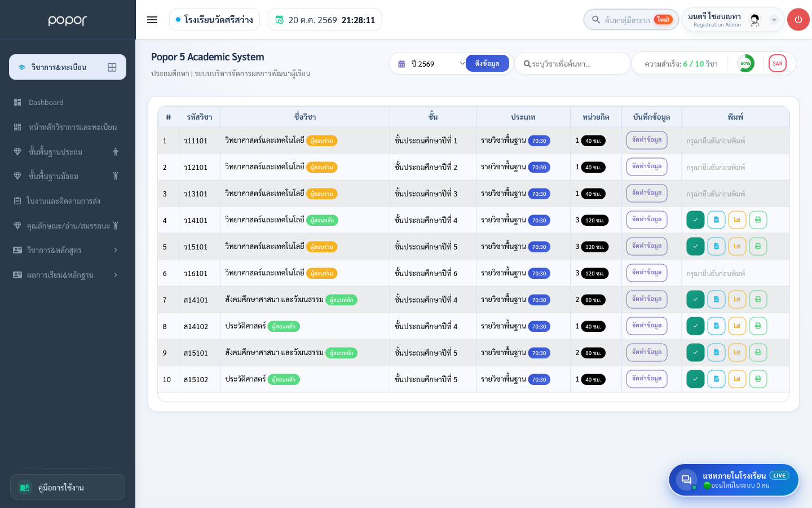Click the SAR icon button
The image size is (812, 508).
(x=777, y=63)
